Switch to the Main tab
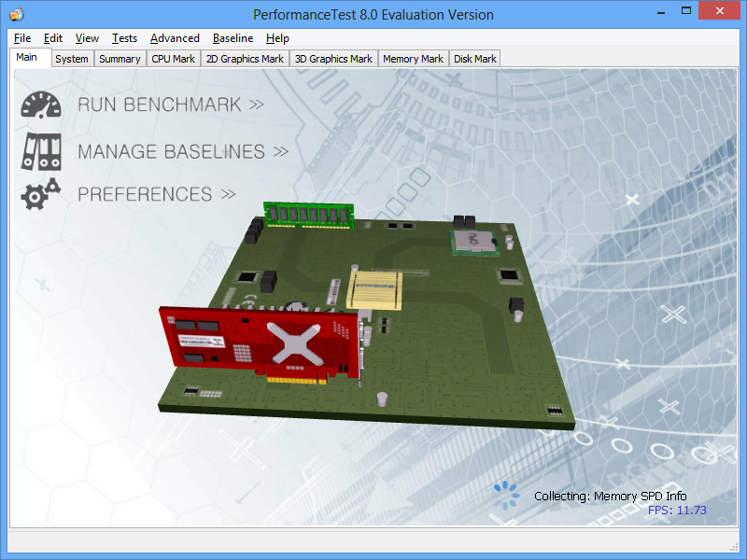747x560 pixels. pyautogui.click(x=31, y=58)
